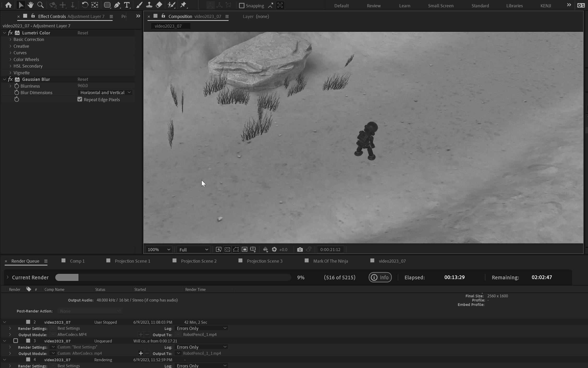Expand HSL Secondary section
588x368 pixels.
coord(10,66)
